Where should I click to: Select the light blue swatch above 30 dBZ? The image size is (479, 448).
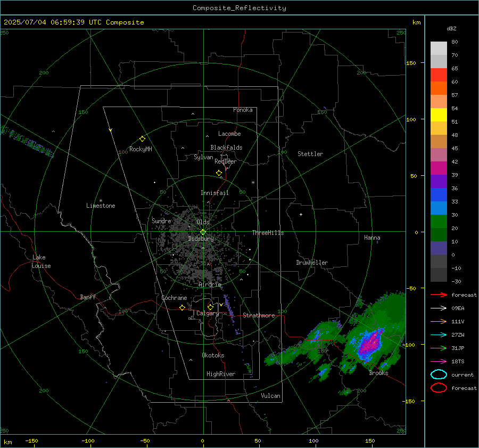[x=439, y=208]
